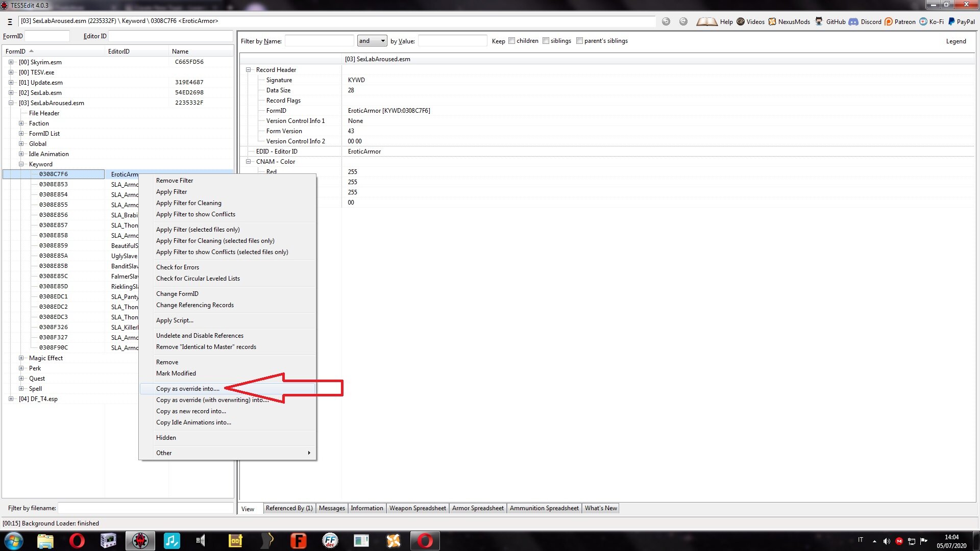The height and width of the screenshot is (551, 980).
Task: Focus the FormID search field
Action: [47, 36]
